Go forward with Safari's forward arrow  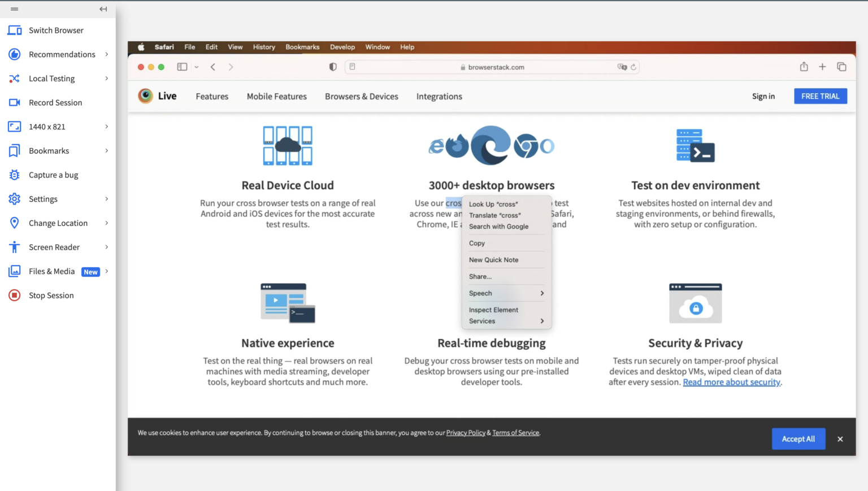pyautogui.click(x=231, y=67)
